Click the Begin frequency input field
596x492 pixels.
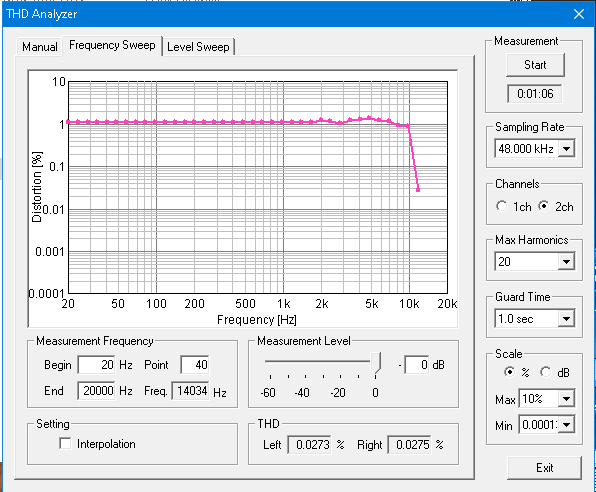point(96,365)
